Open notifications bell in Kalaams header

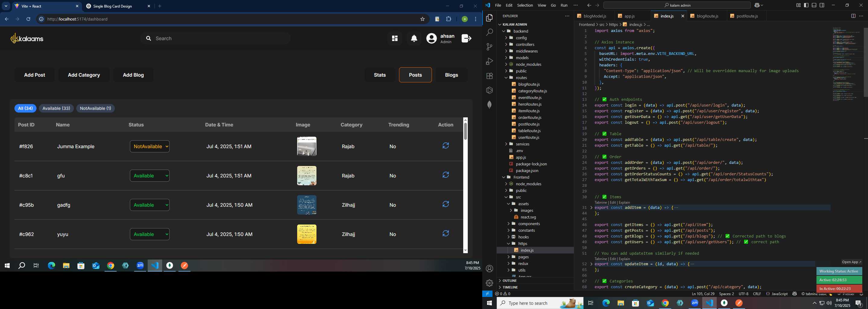coord(414,38)
